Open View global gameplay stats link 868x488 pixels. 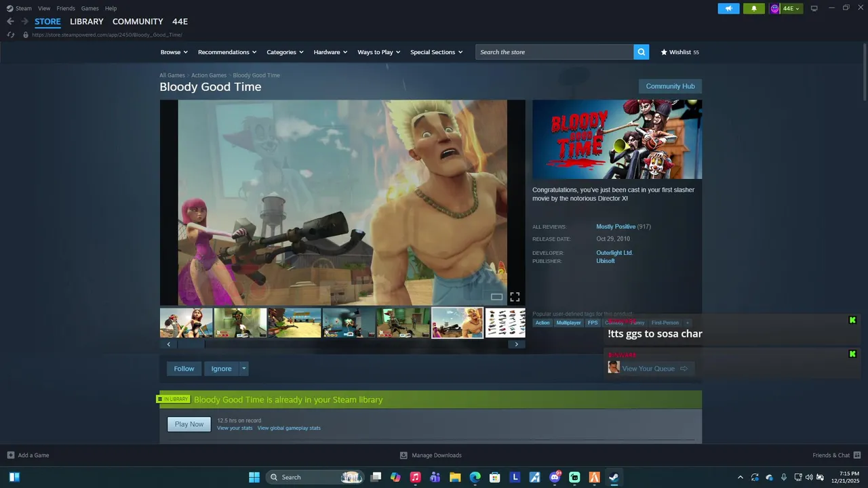289,428
